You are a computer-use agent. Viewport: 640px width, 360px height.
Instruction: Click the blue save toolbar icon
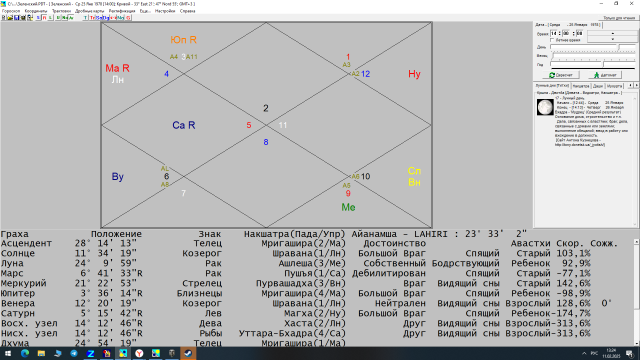point(17,18)
